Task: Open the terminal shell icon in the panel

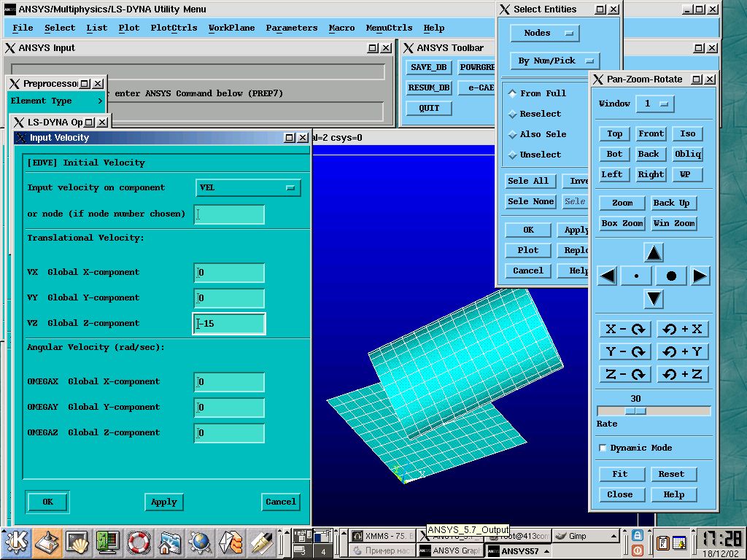Action: [x=77, y=542]
